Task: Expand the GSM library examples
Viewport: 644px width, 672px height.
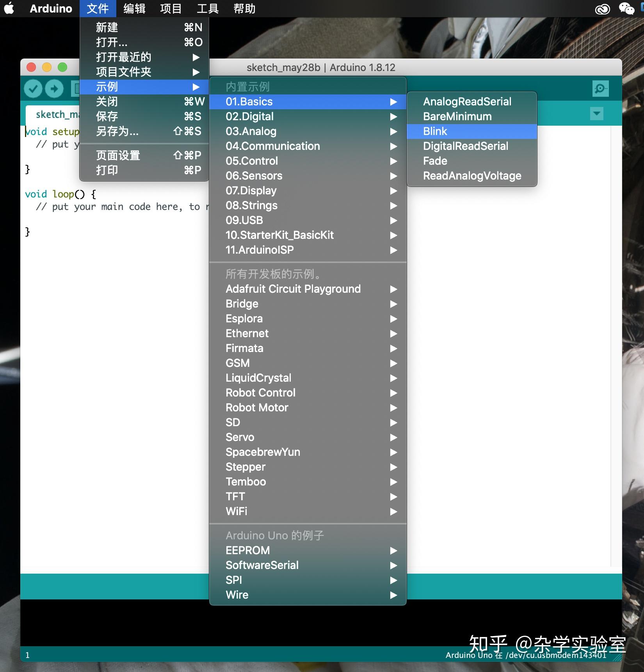Action: point(308,363)
